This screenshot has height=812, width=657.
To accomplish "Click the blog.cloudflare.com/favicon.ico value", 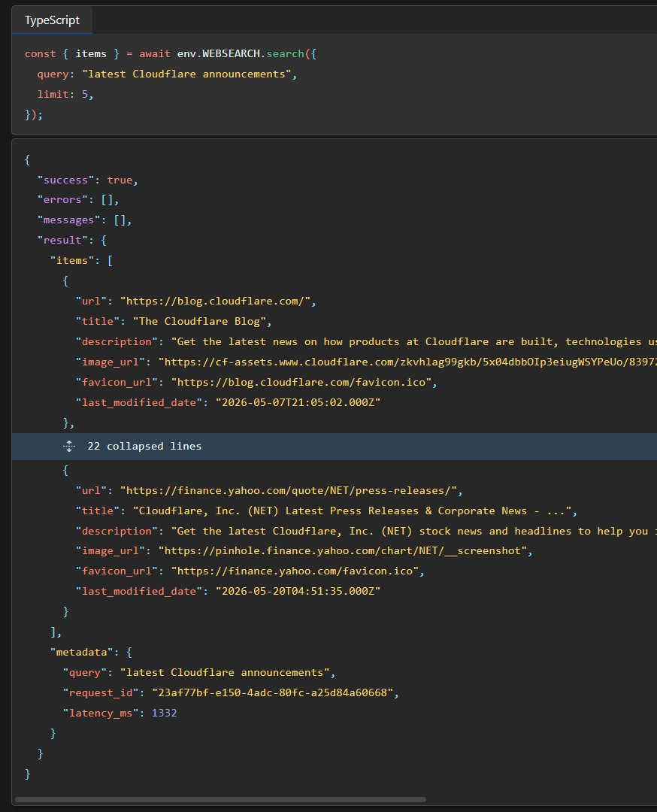I will 301,382.
